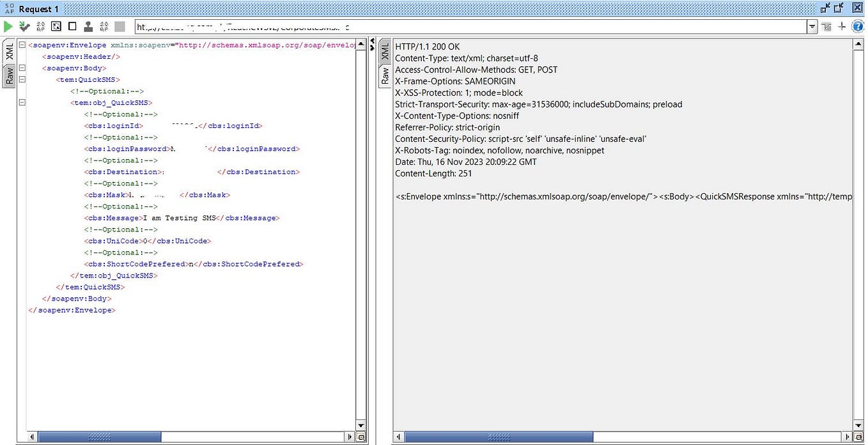Collapse the soapenv:Body node
The width and height of the screenshot is (868, 445).
(x=22, y=68)
